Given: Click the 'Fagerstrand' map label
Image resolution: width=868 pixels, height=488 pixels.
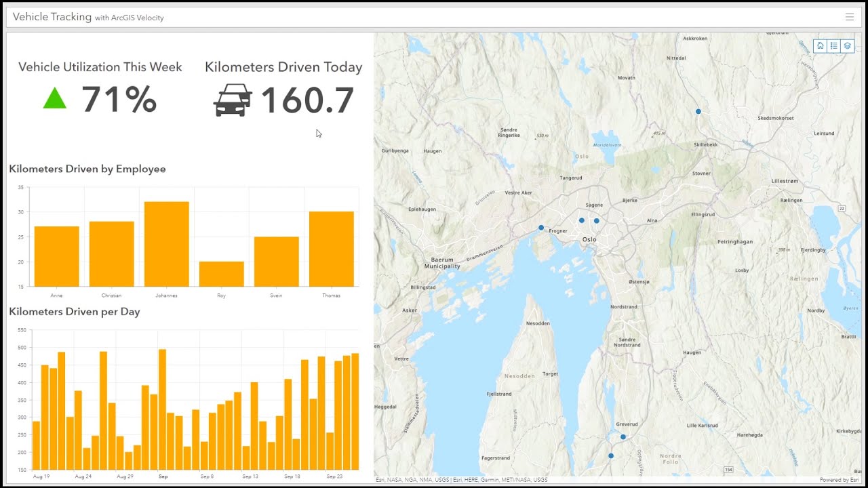Looking at the screenshot, I should 495,458.
